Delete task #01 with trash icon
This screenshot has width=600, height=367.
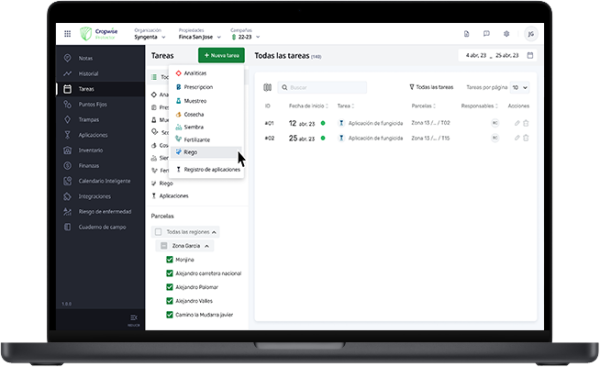coord(526,123)
